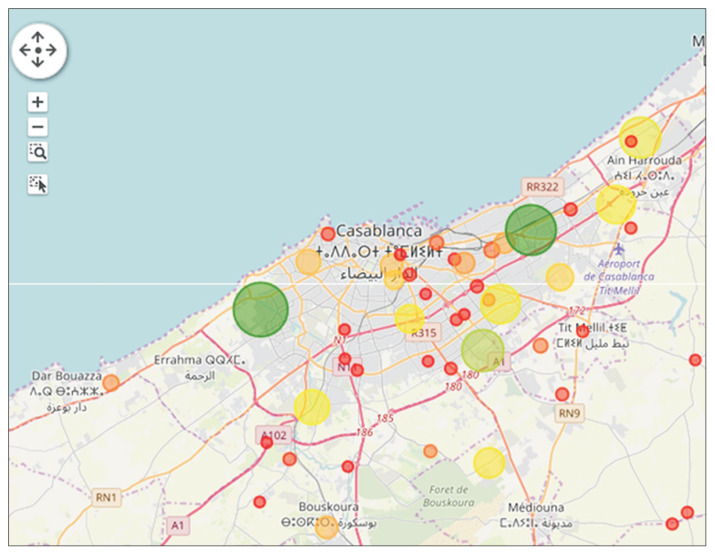The width and height of the screenshot is (715, 555).
Task: Select the rectangle selection cursor tool
Action: click(38, 184)
